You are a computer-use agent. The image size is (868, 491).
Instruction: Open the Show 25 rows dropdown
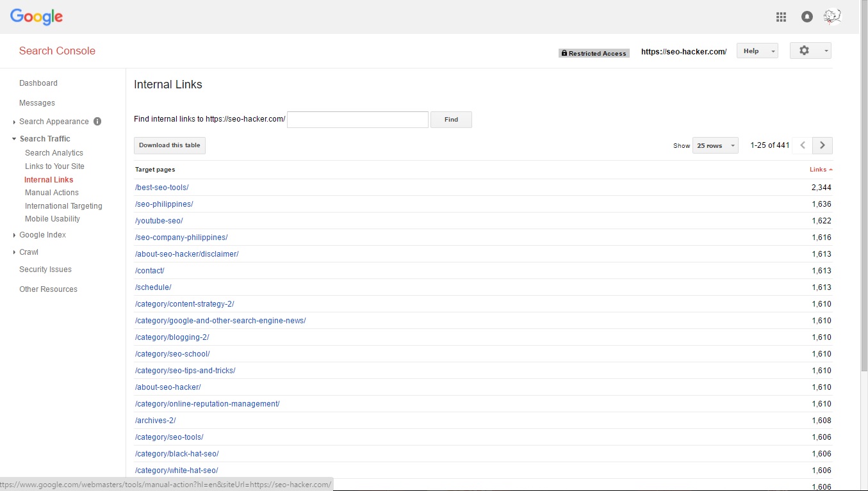coord(715,145)
